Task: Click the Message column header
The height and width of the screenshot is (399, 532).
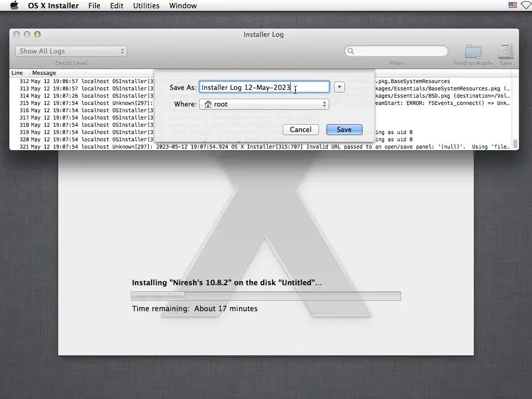Action: click(44, 73)
